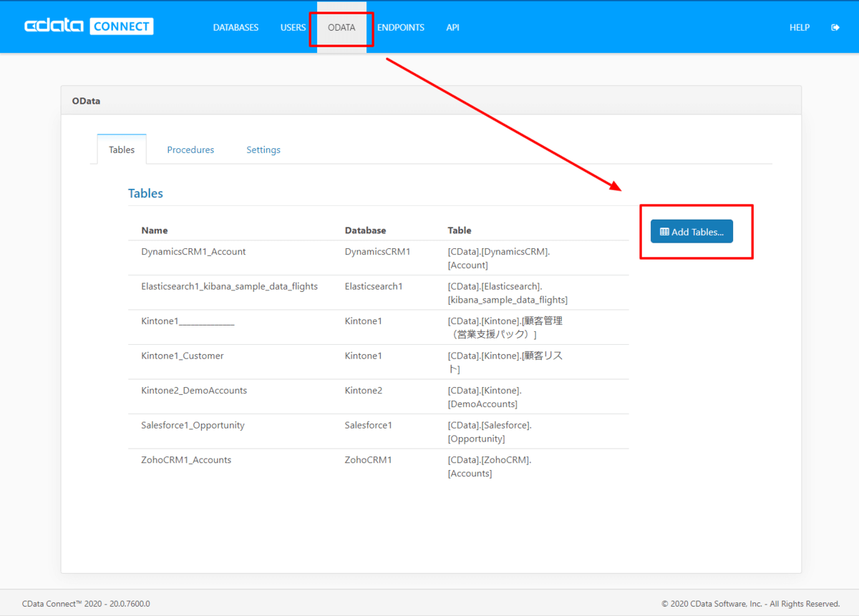The height and width of the screenshot is (616, 859).
Task: Go to the ENDPOINTS page
Action: tap(401, 27)
